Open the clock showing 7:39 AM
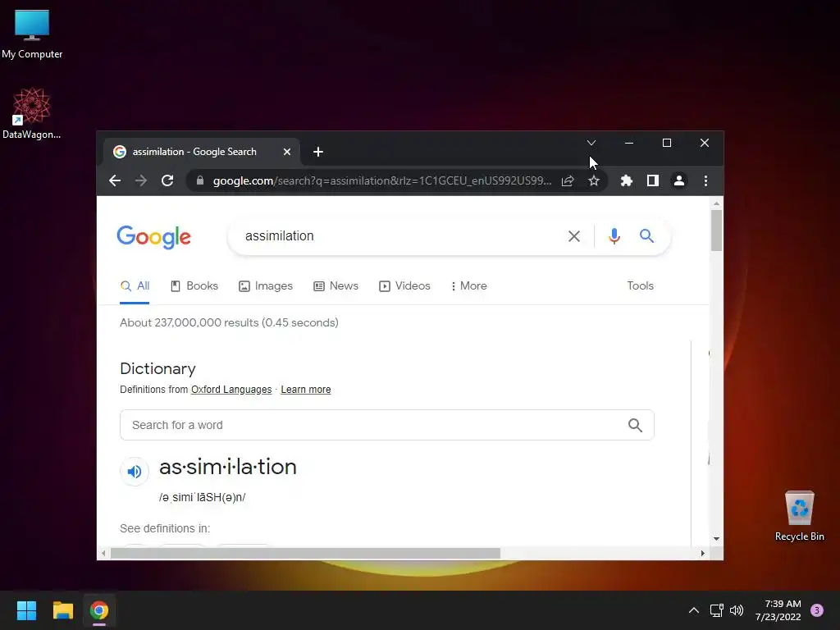The width and height of the screenshot is (840, 630). coord(778,610)
